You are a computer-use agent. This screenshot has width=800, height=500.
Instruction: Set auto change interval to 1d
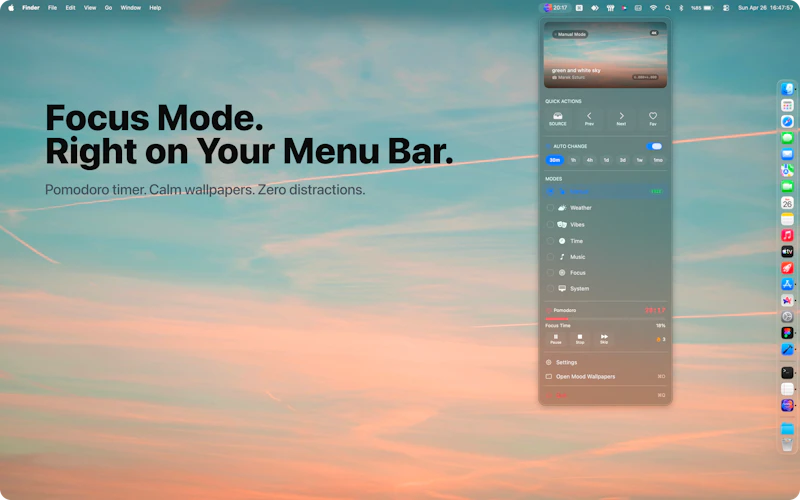[x=606, y=160]
